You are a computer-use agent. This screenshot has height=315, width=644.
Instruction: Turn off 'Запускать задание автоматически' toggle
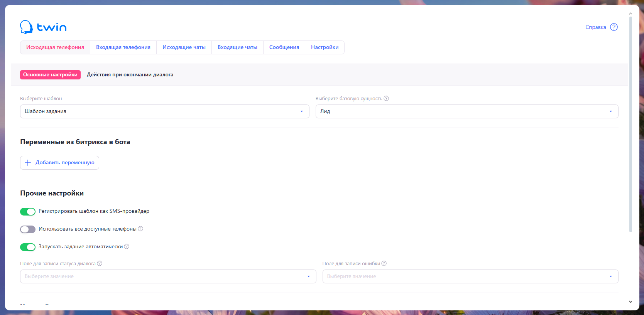28,247
